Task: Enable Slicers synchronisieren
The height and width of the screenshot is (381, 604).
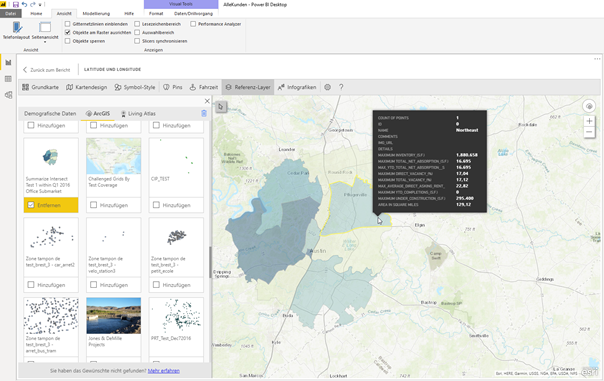Action: (x=137, y=41)
